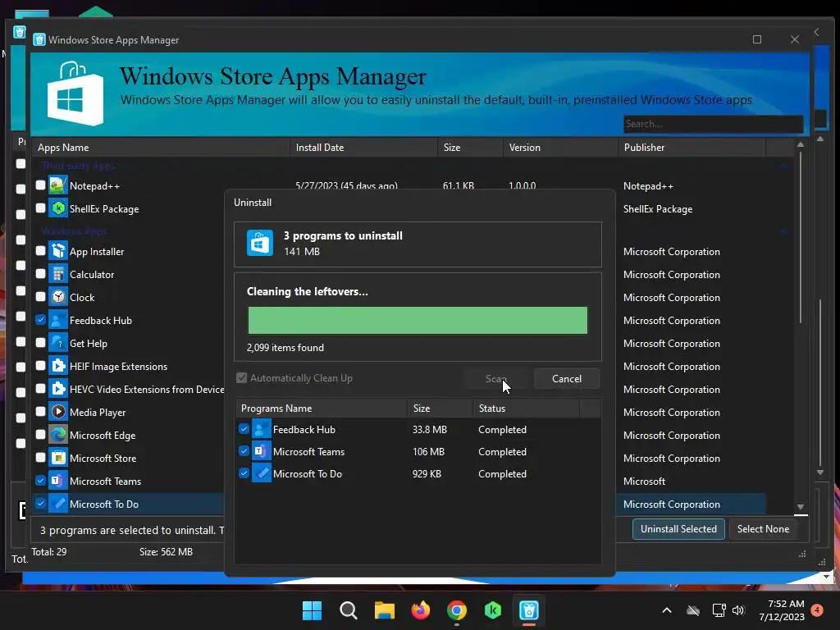Click the Microsoft Teams icon in main list
This screenshot has width=840, height=630.
(x=58, y=481)
